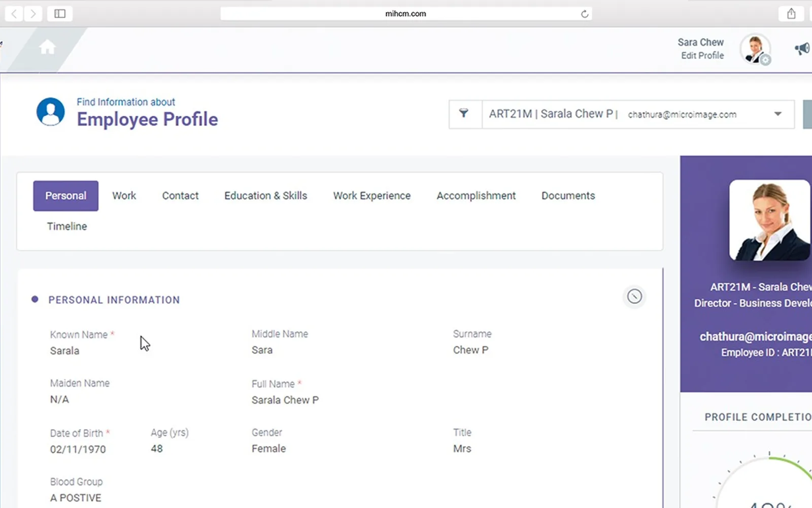Click the Gender value Female

click(268, 449)
